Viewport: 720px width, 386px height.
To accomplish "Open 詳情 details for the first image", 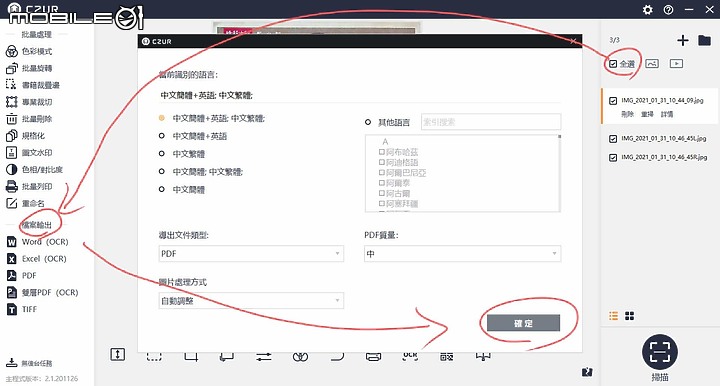I will click(667, 114).
